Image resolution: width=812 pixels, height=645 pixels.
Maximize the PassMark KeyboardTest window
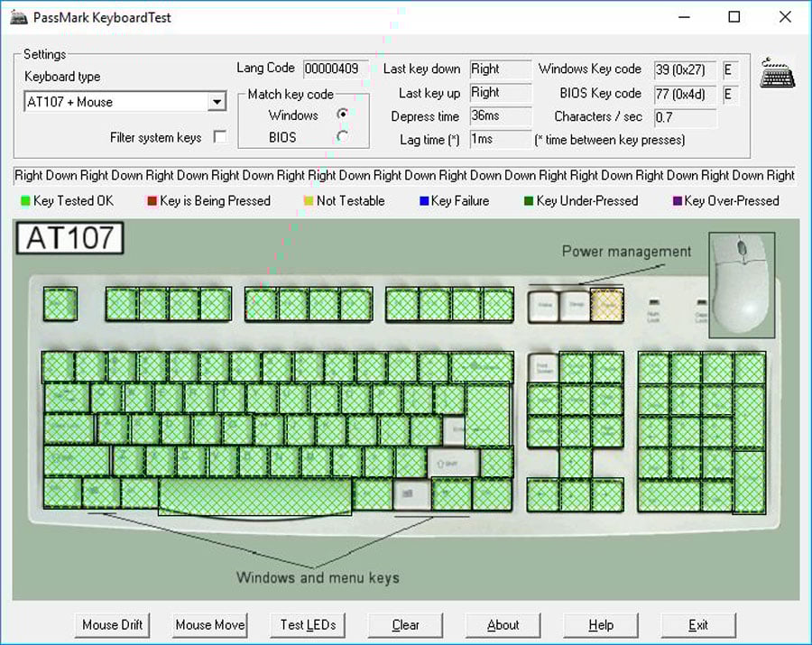[x=734, y=17]
